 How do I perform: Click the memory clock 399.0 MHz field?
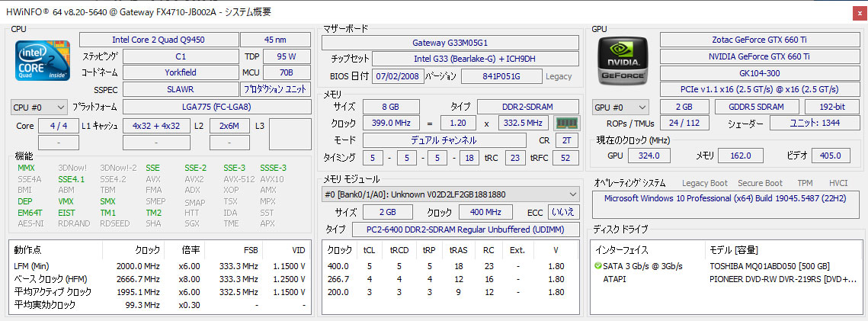391,123
